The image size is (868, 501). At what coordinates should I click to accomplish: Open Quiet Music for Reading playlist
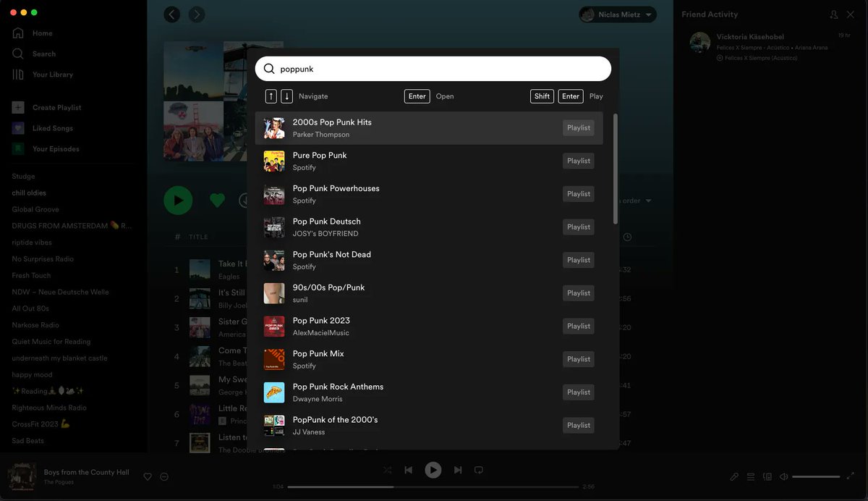(x=51, y=342)
